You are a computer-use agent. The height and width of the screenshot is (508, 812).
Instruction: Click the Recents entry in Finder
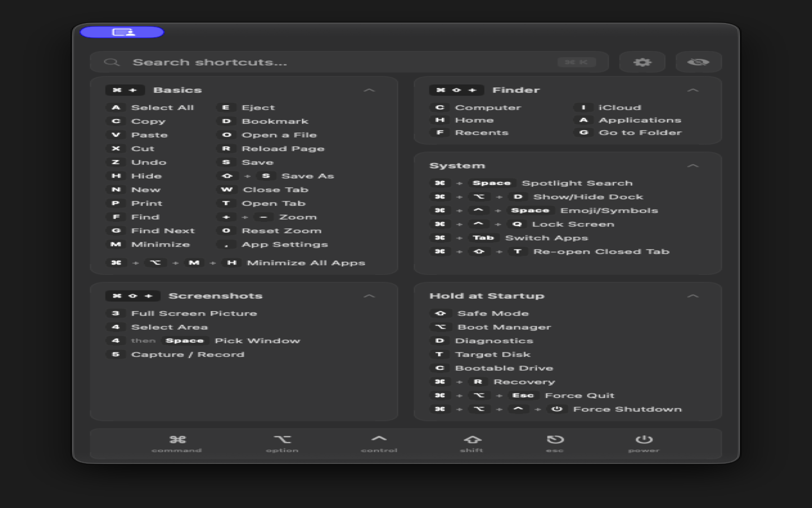[x=469, y=133]
